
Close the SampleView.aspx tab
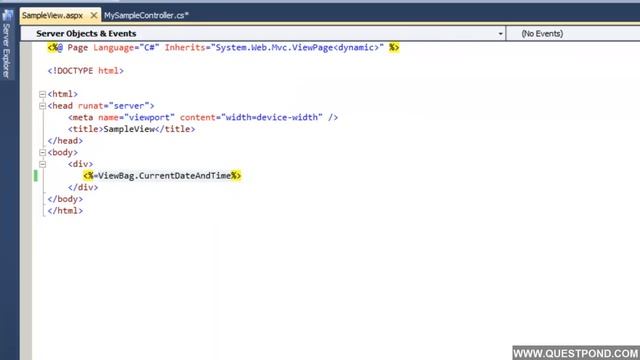pyautogui.click(x=94, y=16)
